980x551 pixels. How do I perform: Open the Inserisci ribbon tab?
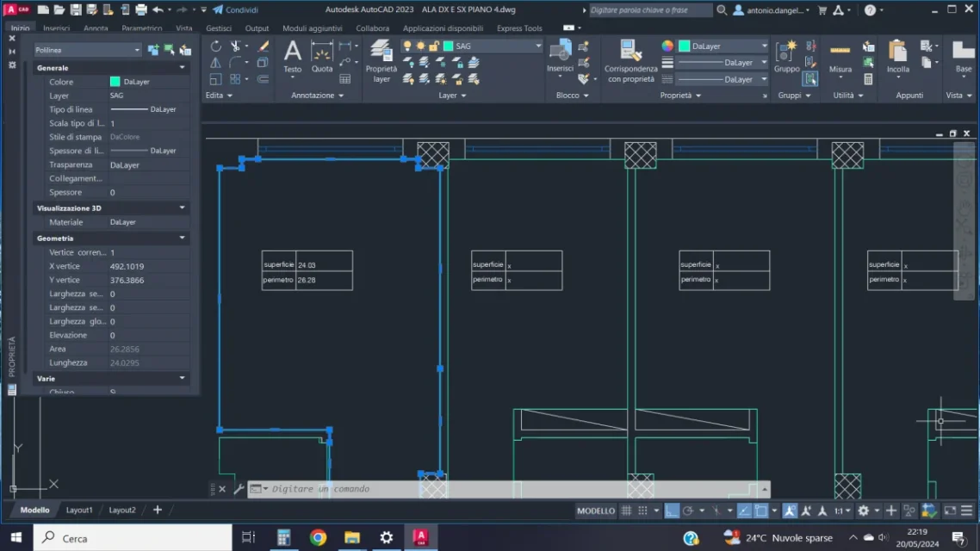click(x=56, y=28)
